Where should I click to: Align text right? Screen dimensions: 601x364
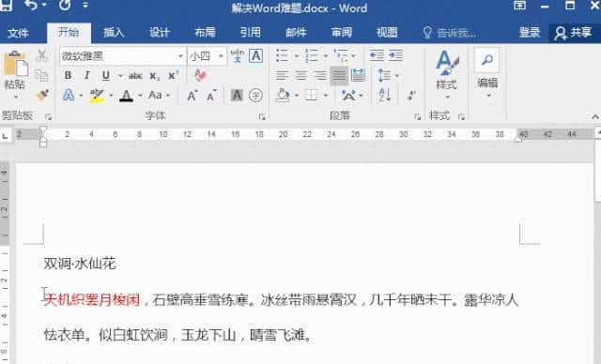pos(320,75)
